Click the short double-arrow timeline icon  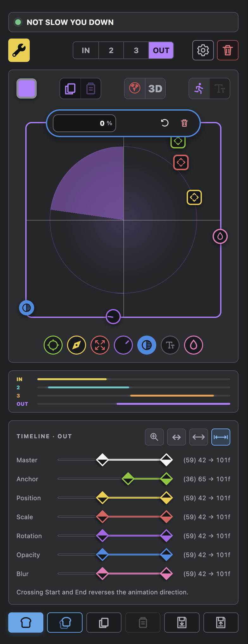[177, 437]
